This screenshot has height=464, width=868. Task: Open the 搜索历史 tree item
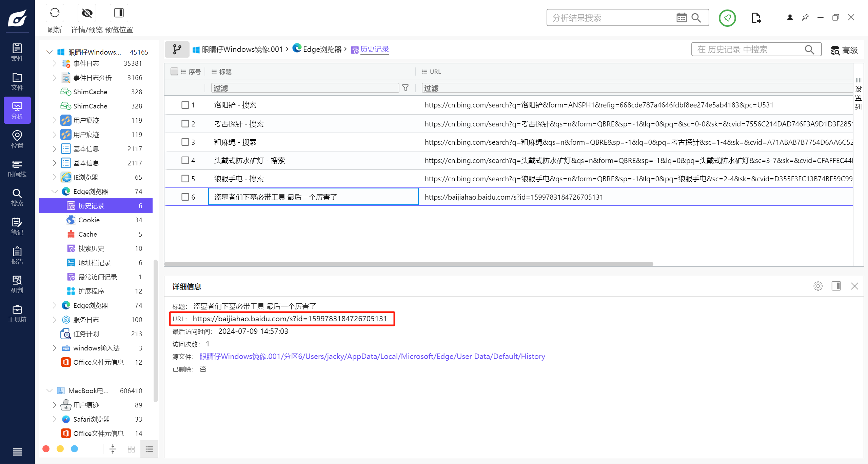tap(91, 248)
